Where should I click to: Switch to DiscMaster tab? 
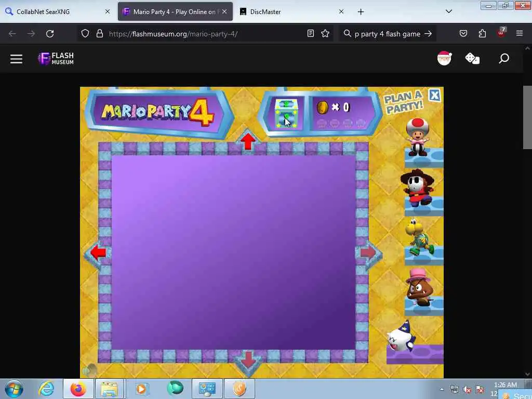pyautogui.click(x=291, y=11)
